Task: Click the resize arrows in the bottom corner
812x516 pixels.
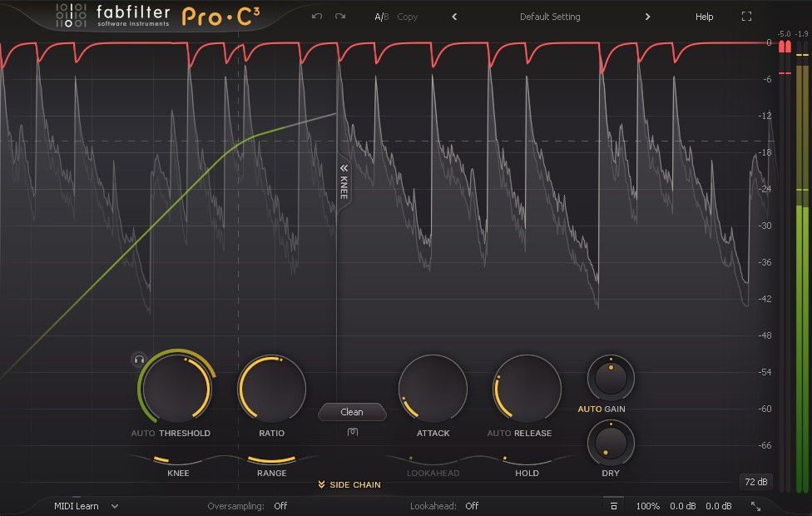Action: (755, 505)
